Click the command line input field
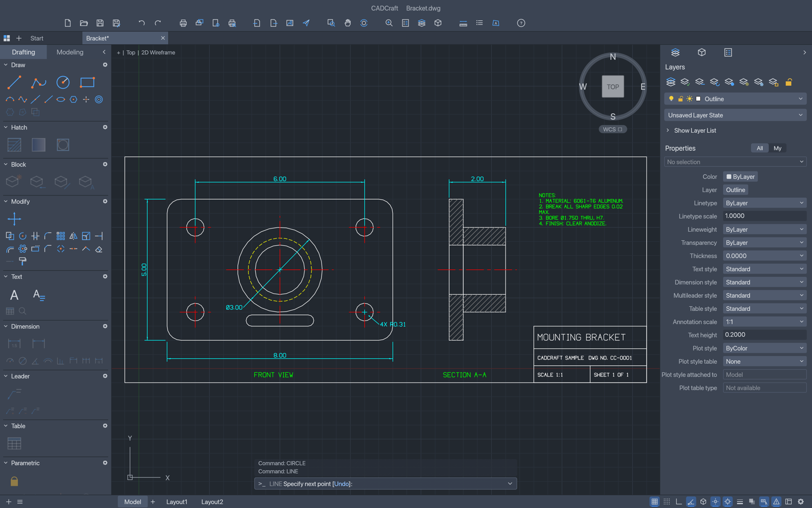The height and width of the screenshot is (508, 812). point(386,484)
